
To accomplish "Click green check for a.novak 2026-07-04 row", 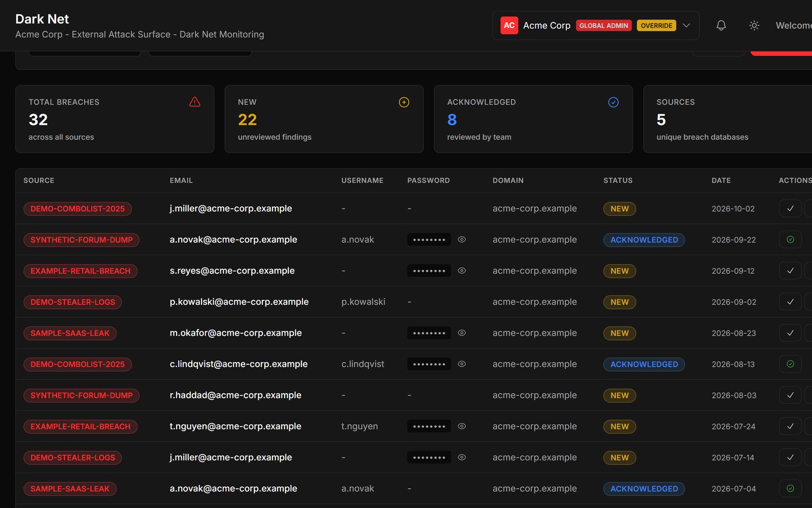I will (790, 488).
